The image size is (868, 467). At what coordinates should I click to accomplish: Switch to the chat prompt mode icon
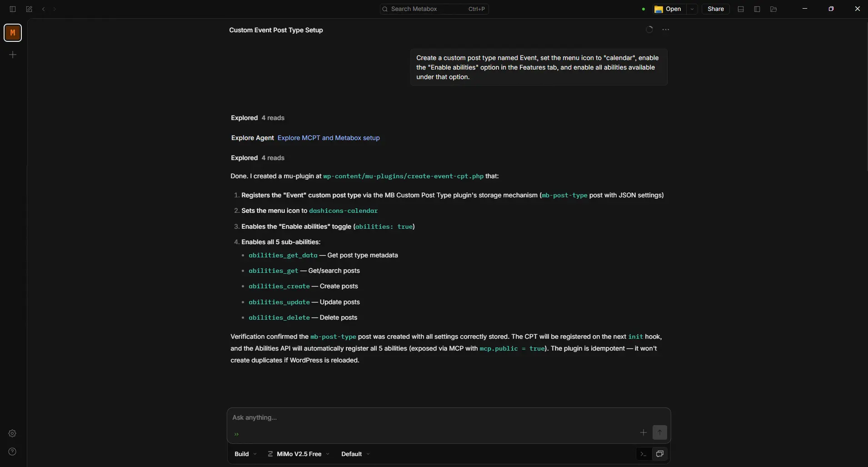(660, 454)
